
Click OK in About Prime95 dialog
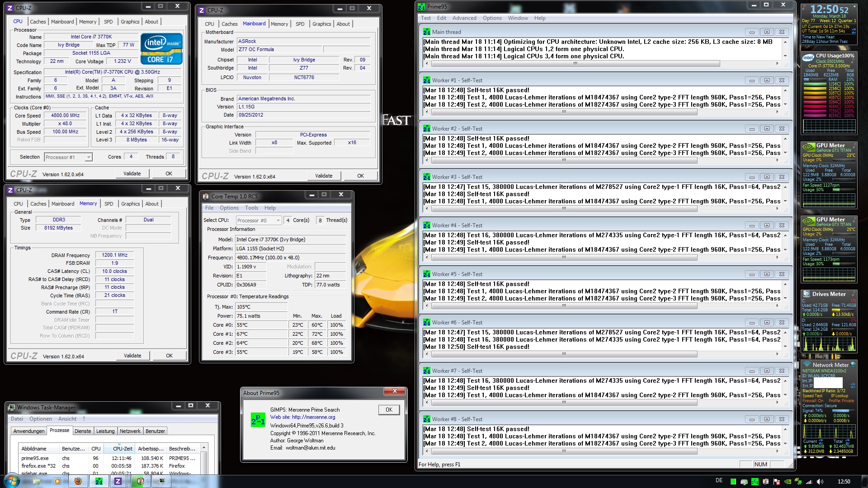tap(389, 410)
